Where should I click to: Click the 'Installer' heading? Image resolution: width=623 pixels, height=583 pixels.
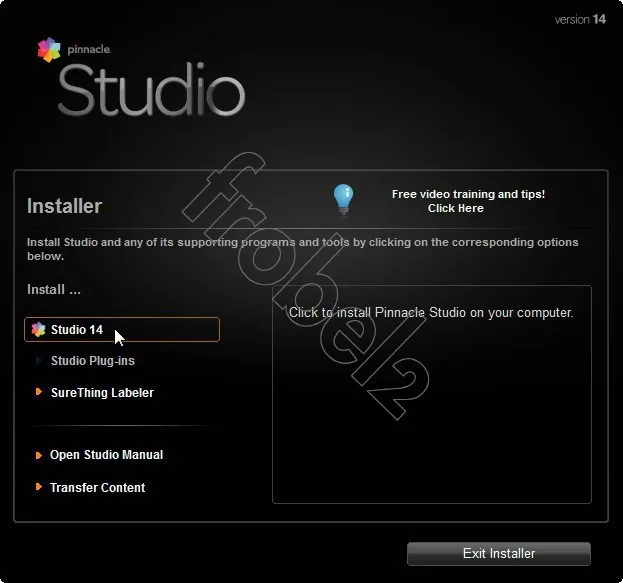[65, 206]
